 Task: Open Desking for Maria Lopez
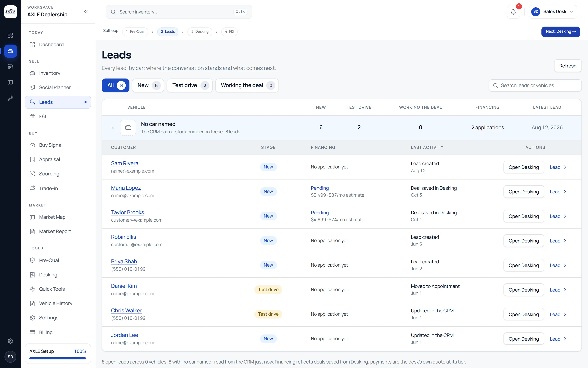pyautogui.click(x=524, y=192)
